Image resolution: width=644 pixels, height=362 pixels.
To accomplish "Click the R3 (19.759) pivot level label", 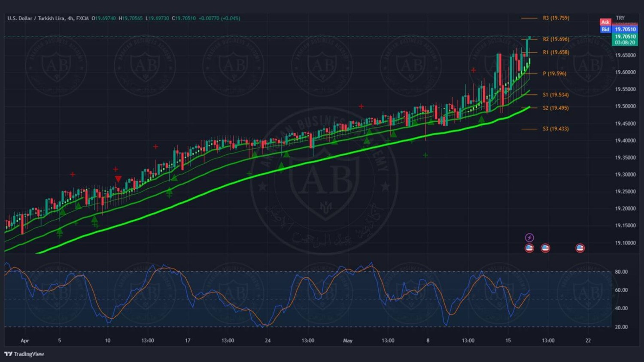I will [556, 18].
